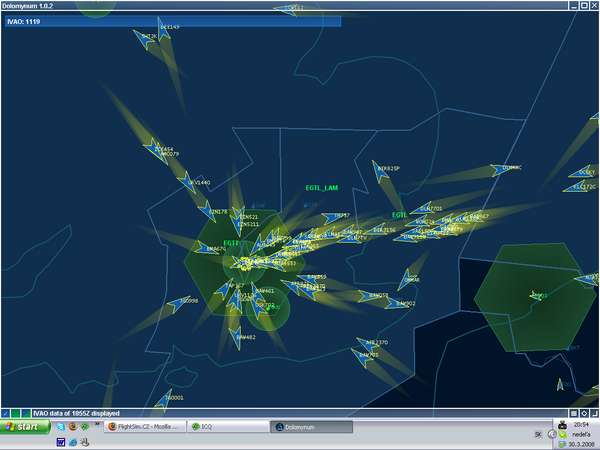600x450 pixels.
Task: Click the checkmark button in status bar
Action: [6, 413]
